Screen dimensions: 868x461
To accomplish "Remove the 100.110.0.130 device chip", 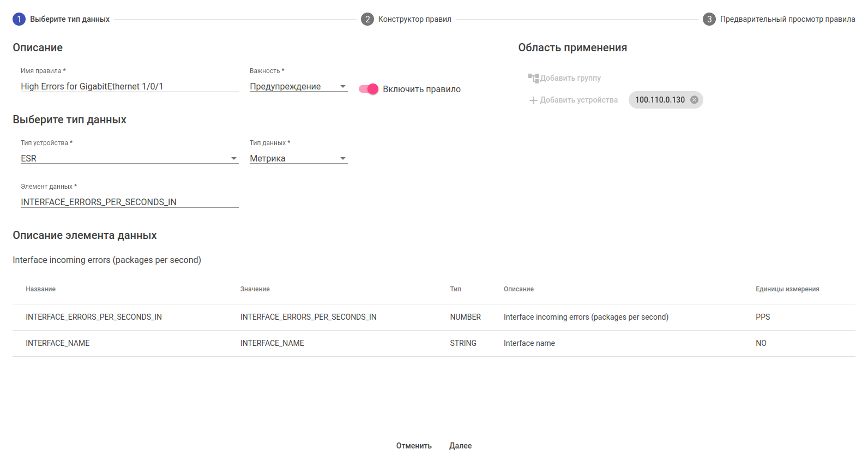I will point(694,100).
